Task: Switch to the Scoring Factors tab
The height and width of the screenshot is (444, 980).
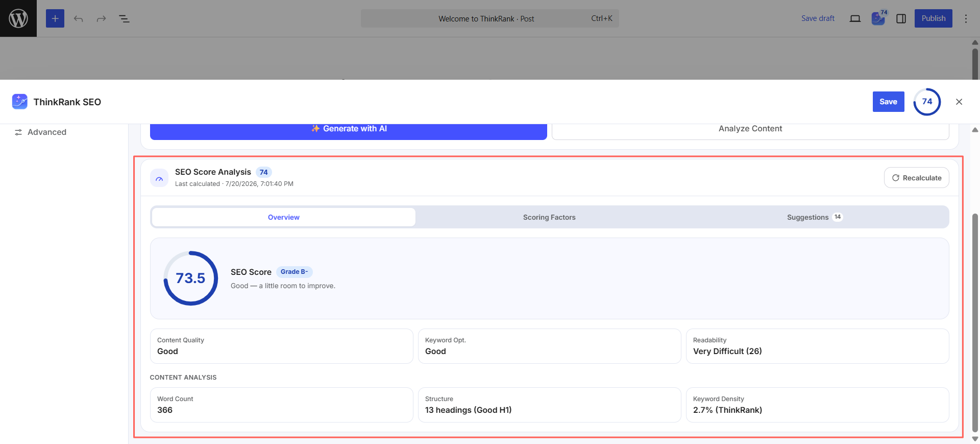Action: click(x=549, y=217)
